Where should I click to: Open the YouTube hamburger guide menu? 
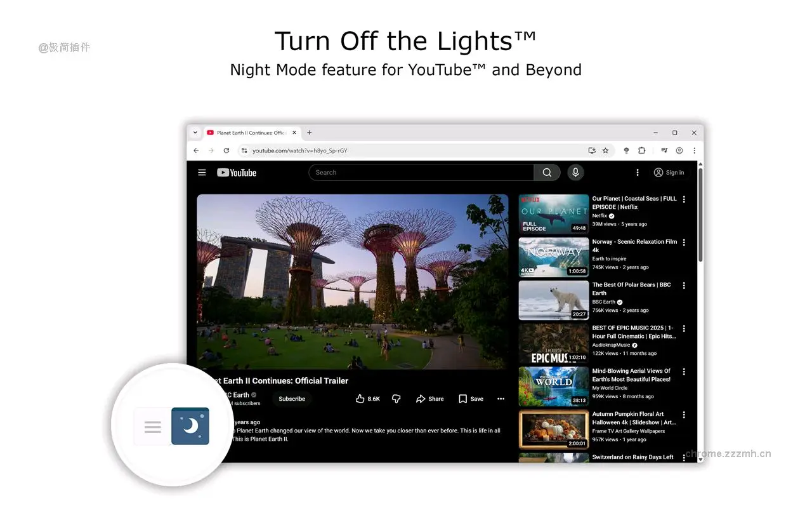pyautogui.click(x=202, y=173)
